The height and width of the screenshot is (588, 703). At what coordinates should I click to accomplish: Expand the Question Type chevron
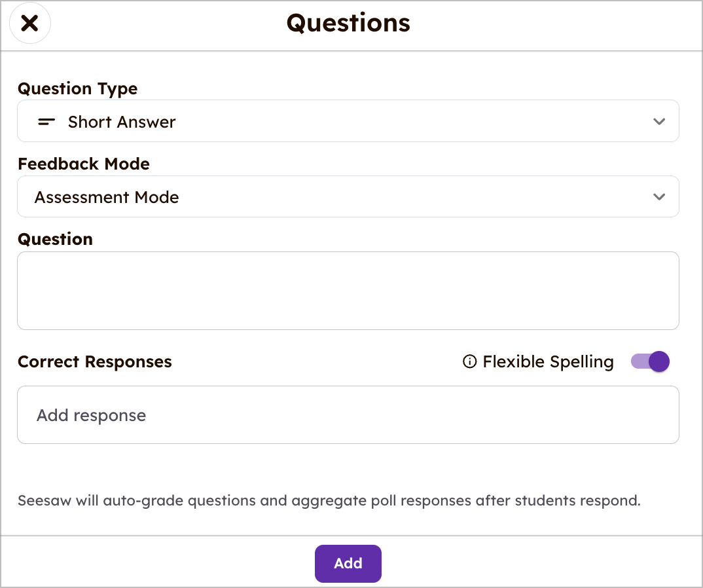click(x=658, y=121)
